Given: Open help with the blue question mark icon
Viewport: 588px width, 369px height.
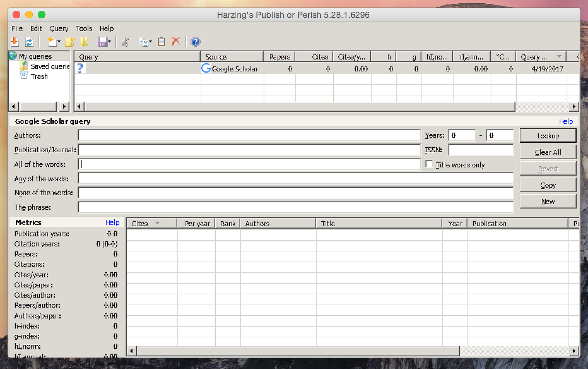Looking at the screenshot, I should (x=196, y=42).
